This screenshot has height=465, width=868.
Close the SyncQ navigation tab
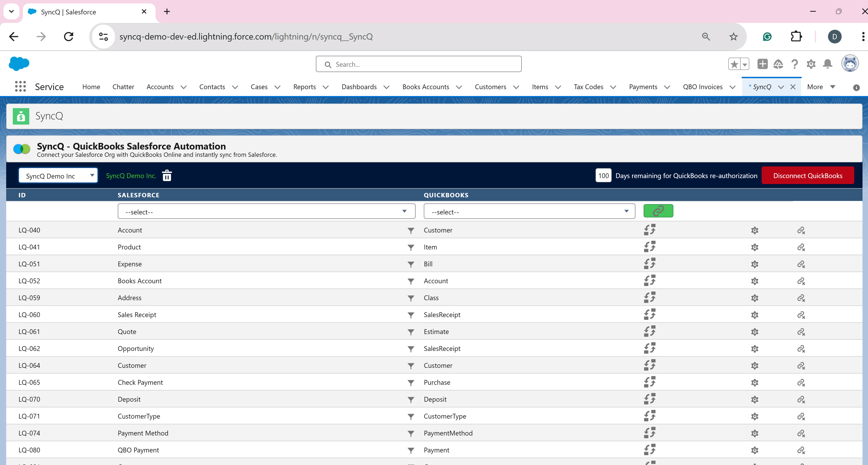tap(793, 87)
